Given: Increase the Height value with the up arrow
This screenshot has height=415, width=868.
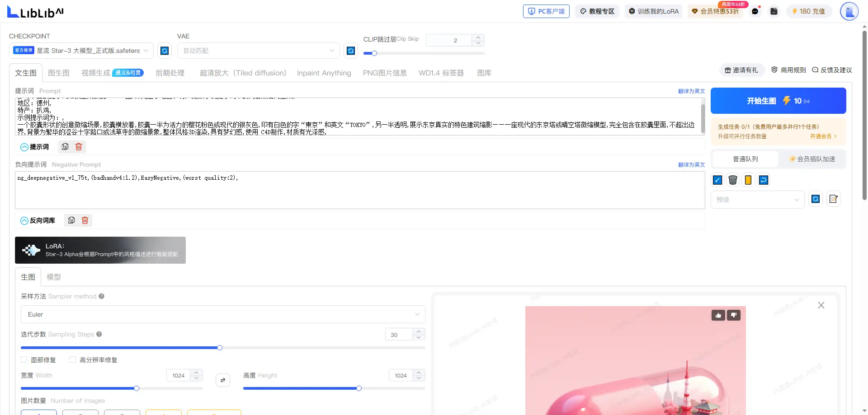Looking at the screenshot, I should (419, 373).
